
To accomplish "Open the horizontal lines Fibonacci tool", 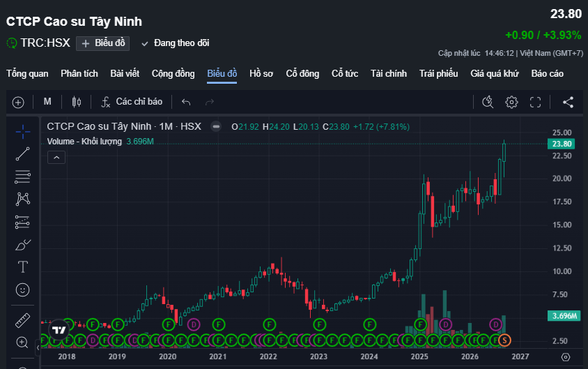I will point(23,176).
